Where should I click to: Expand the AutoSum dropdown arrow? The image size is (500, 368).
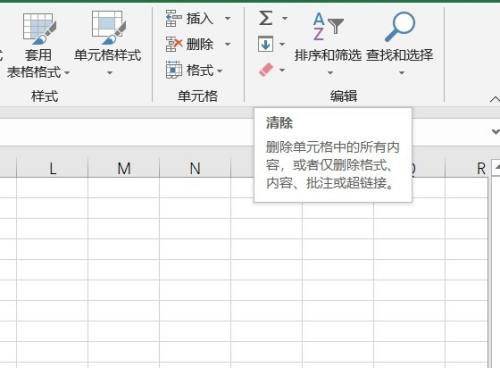point(285,18)
